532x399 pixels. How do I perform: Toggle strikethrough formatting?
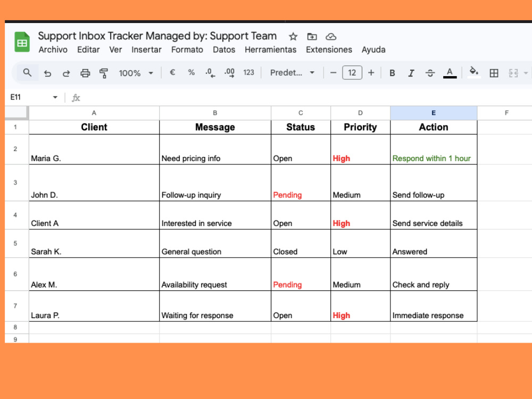point(430,73)
